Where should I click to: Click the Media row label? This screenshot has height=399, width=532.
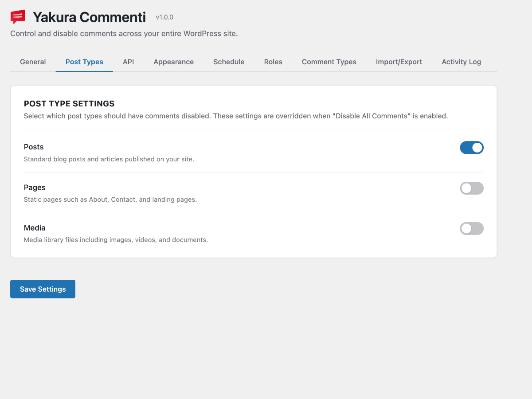pos(35,227)
